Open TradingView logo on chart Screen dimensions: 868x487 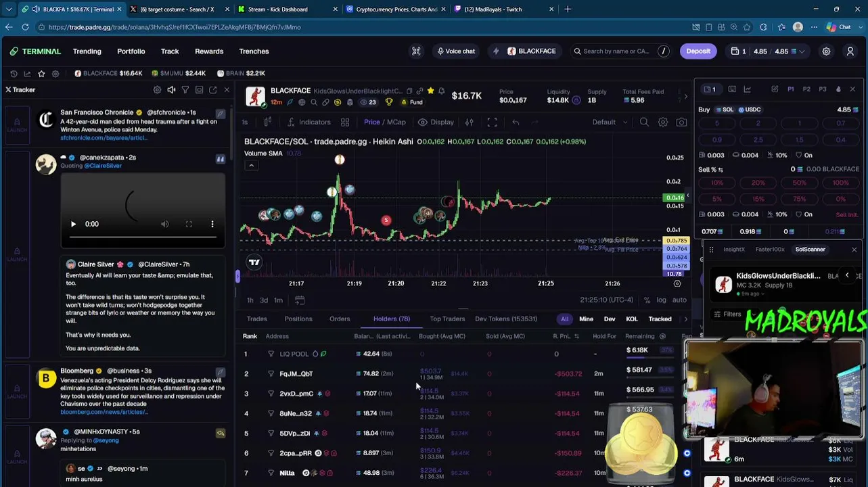tap(254, 262)
